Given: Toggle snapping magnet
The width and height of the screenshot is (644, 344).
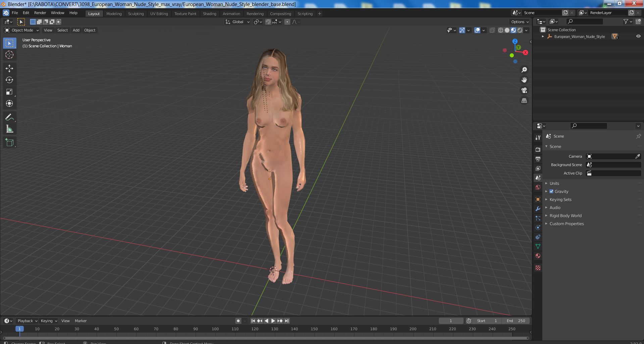Looking at the screenshot, I should pyautogui.click(x=268, y=22).
